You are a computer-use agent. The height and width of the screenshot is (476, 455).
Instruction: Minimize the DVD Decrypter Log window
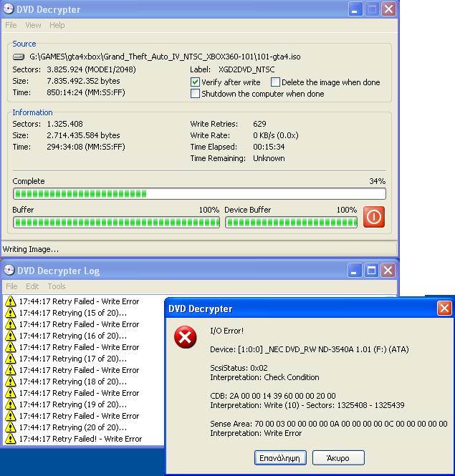coord(355,270)
